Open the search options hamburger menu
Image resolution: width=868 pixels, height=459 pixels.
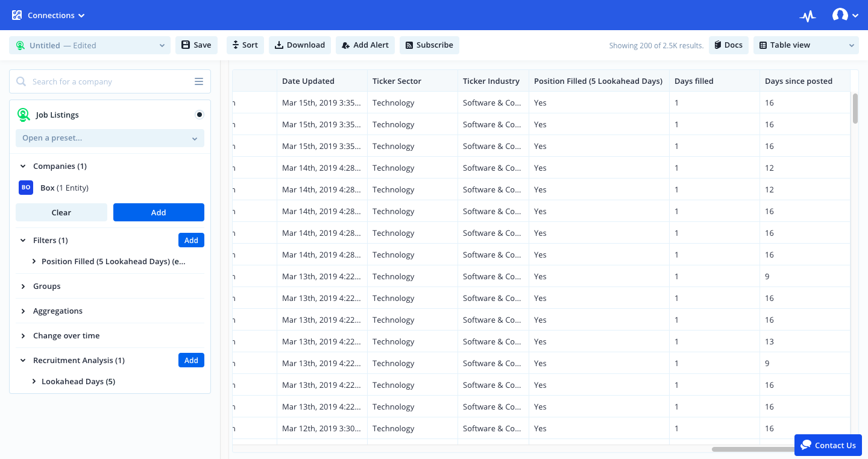click(199, 81)
